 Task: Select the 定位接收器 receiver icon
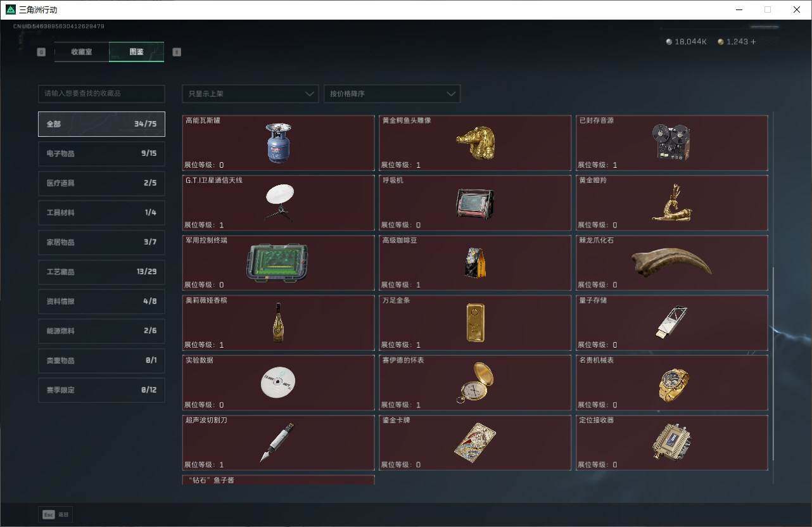point(671,441)
